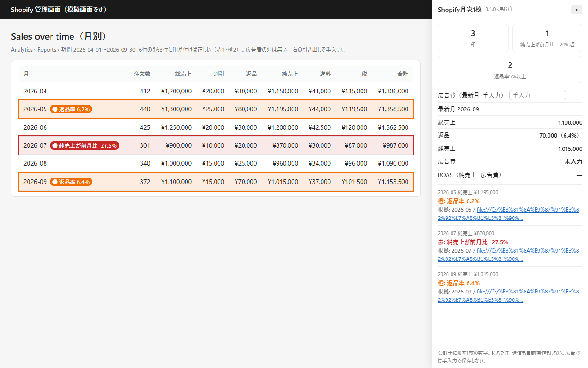Image resolution: width=588 pixels, height=368 pixels.
Task: Select the 2026-09 month cell in table
Action: click(x=35, y=182)
